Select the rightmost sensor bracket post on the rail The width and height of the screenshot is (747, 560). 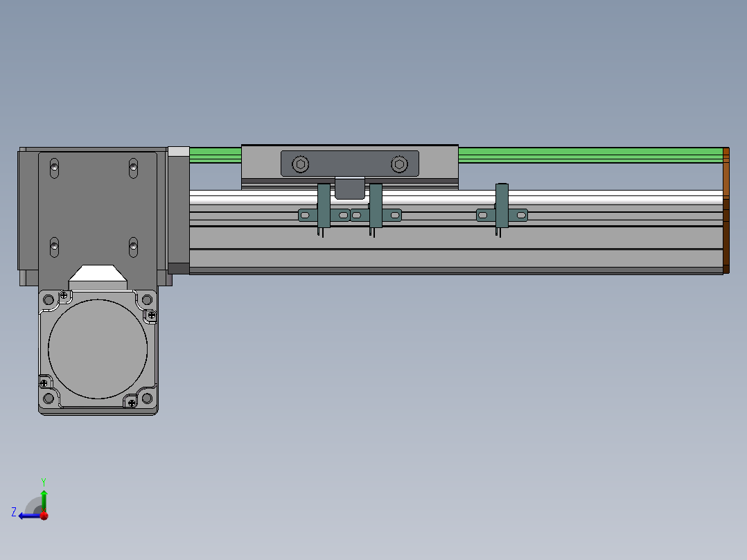click(x=502, y=206)
